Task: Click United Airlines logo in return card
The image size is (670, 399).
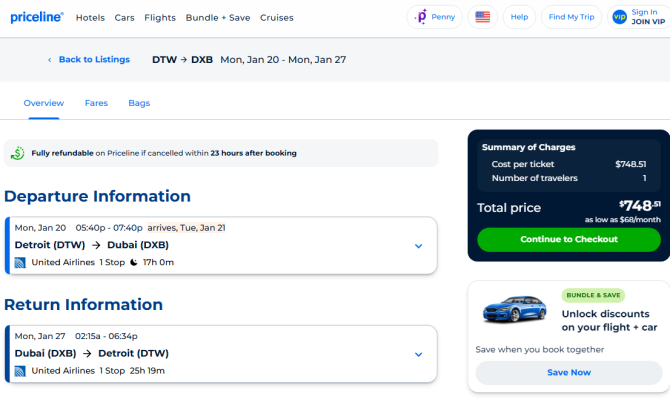Action: point(20,371)
